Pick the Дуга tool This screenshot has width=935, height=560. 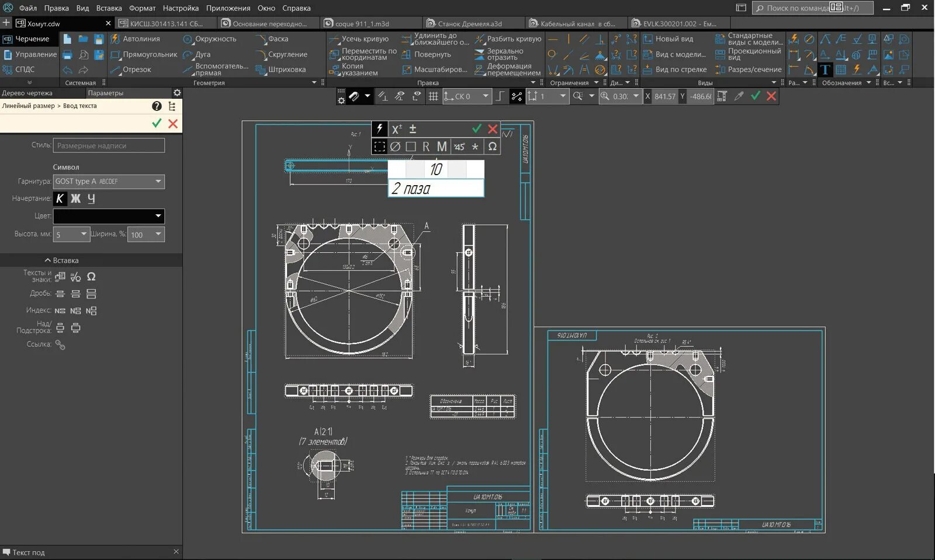(x=196, y=54)
